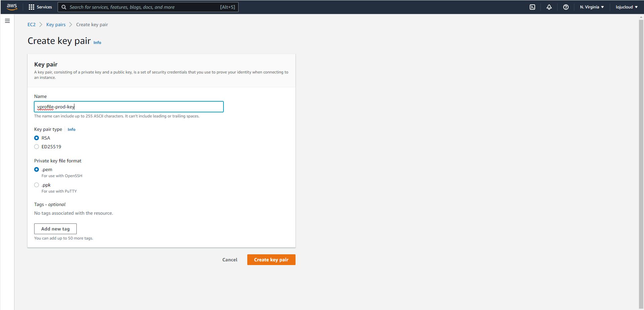Click the Cancel button

click(x=230, y=260)
